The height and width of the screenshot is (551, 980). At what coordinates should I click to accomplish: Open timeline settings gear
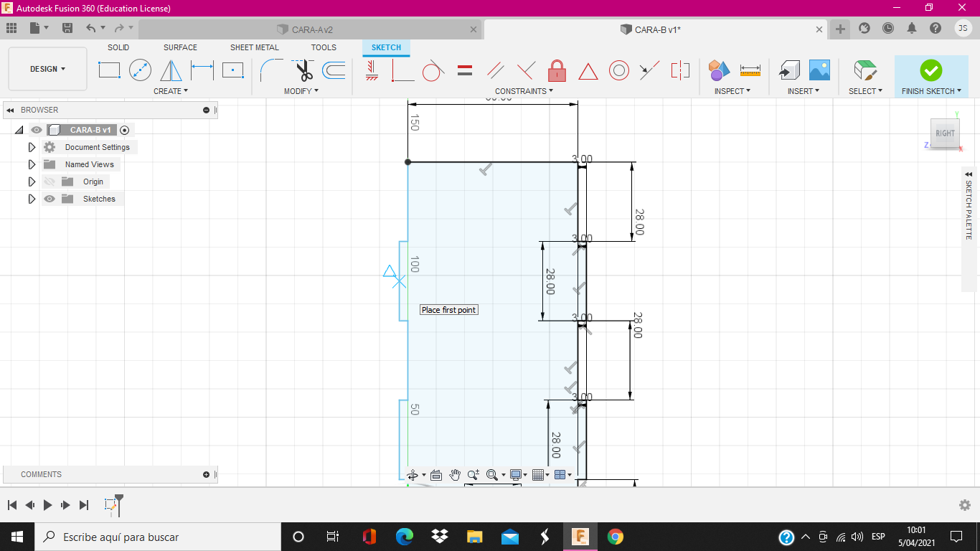click(965, 505)
